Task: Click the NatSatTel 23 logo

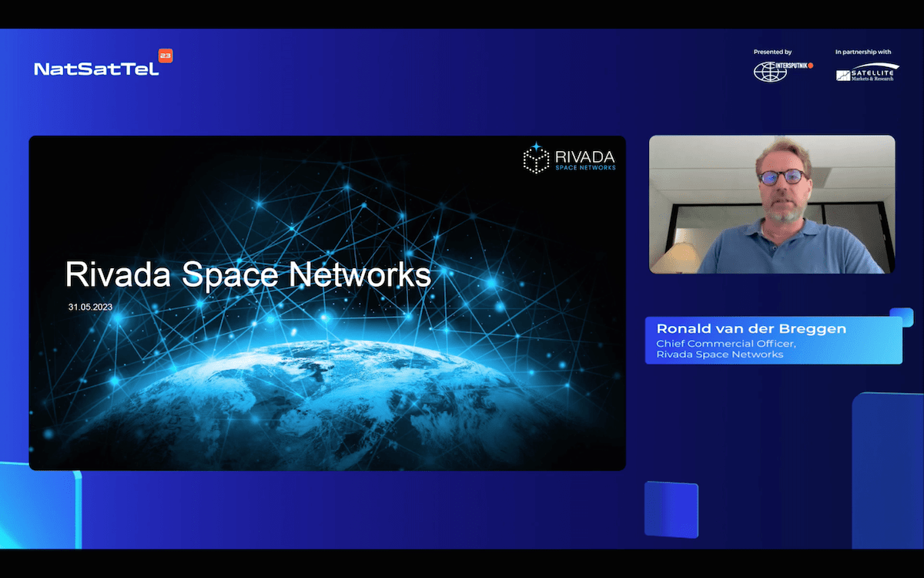Action: [103, 63]
